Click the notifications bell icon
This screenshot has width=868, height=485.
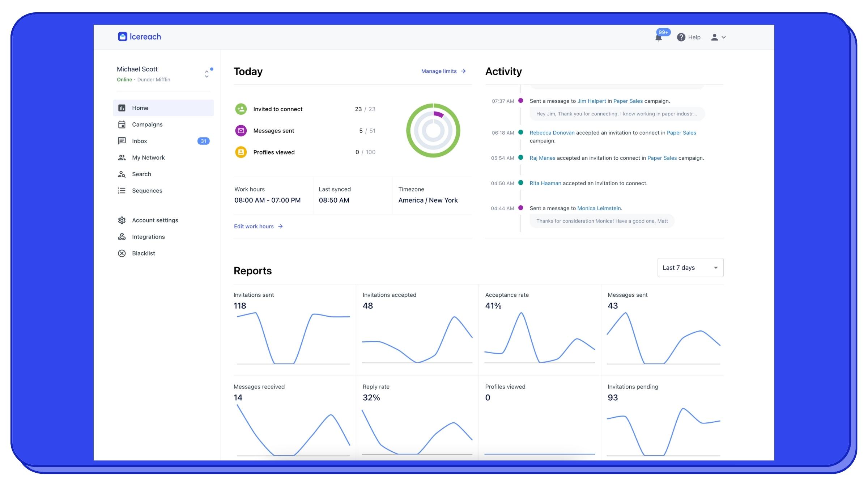[x=659, y=38]
